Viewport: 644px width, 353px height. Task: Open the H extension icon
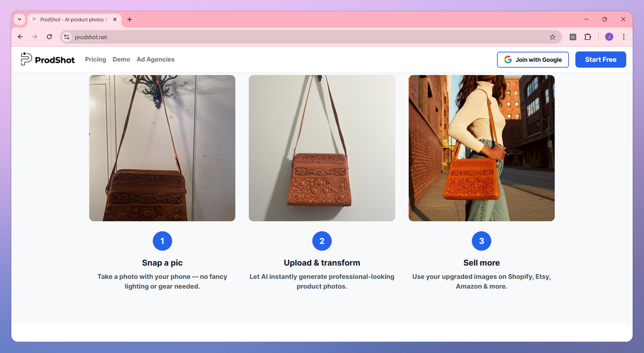tap(573, 37)
